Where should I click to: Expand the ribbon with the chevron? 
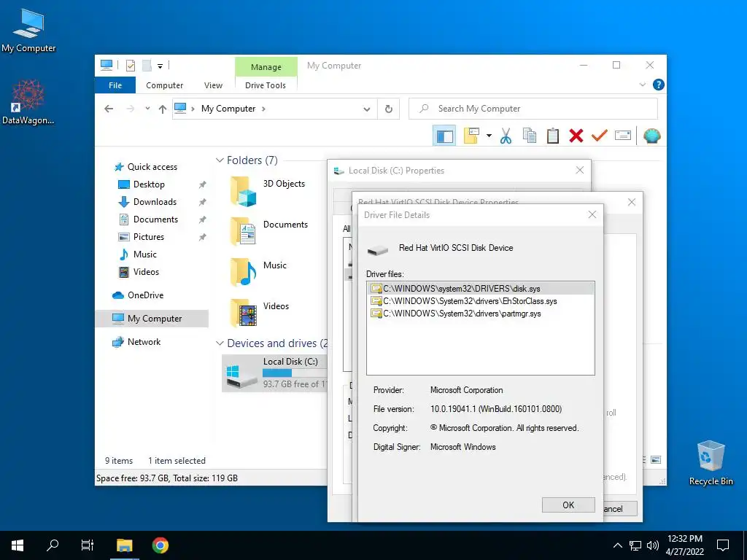click(642, 85)
